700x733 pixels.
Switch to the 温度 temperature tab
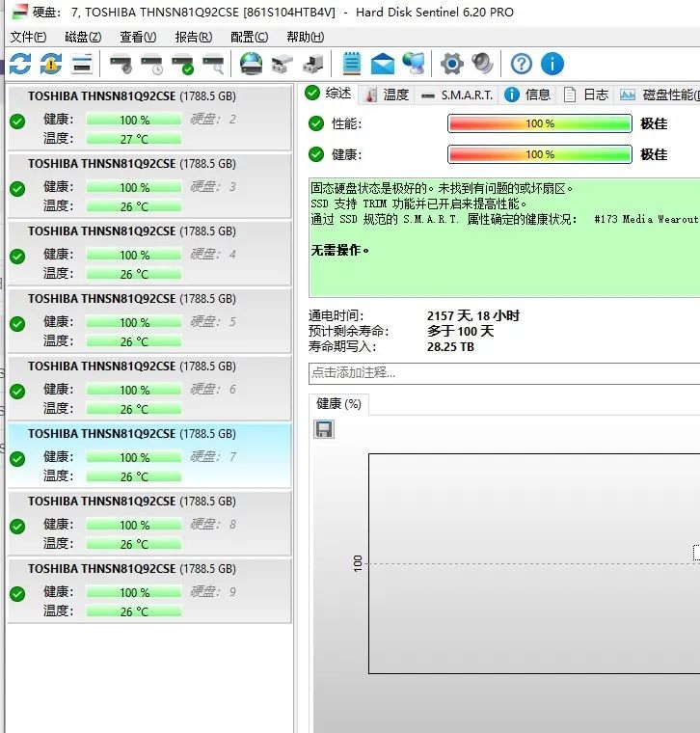(x=387, y=95)
